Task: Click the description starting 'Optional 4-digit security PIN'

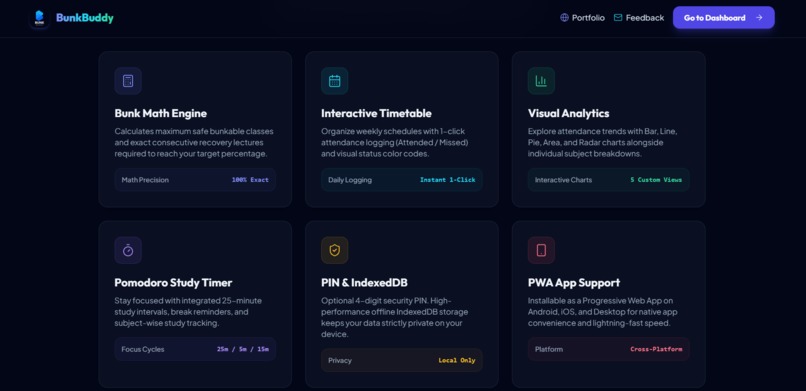Action: (x=395, y=318)
